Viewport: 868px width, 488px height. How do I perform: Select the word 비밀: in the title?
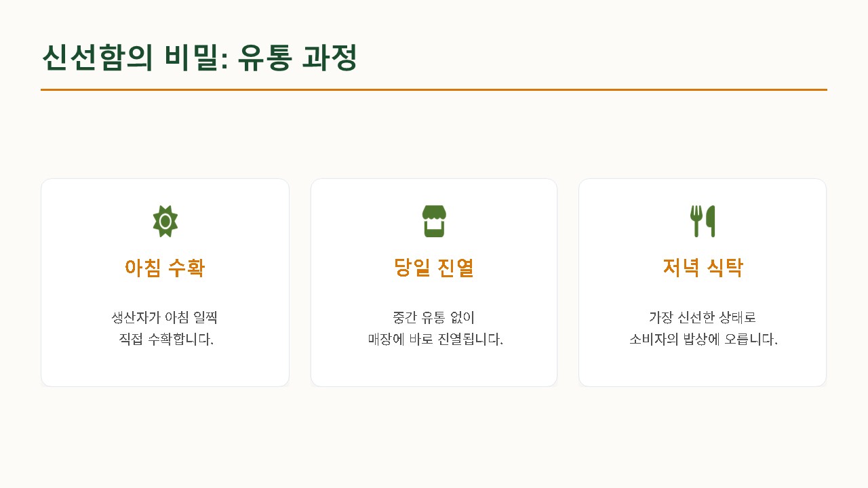[195, 58]
